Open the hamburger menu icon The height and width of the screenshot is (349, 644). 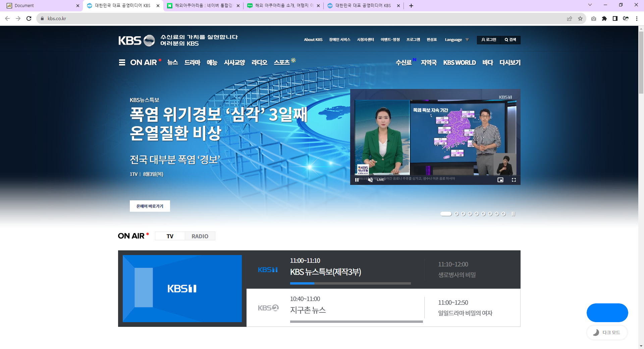pos(122,62)
